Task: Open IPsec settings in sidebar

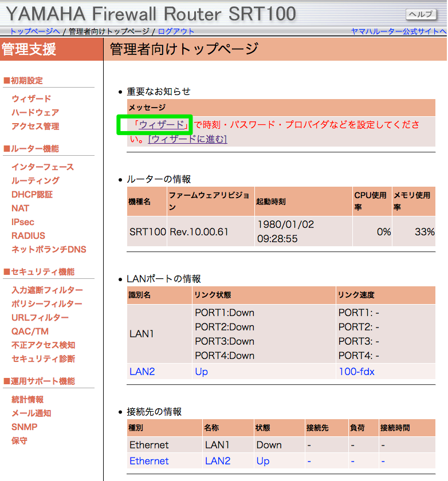Action: click(23, 222)
